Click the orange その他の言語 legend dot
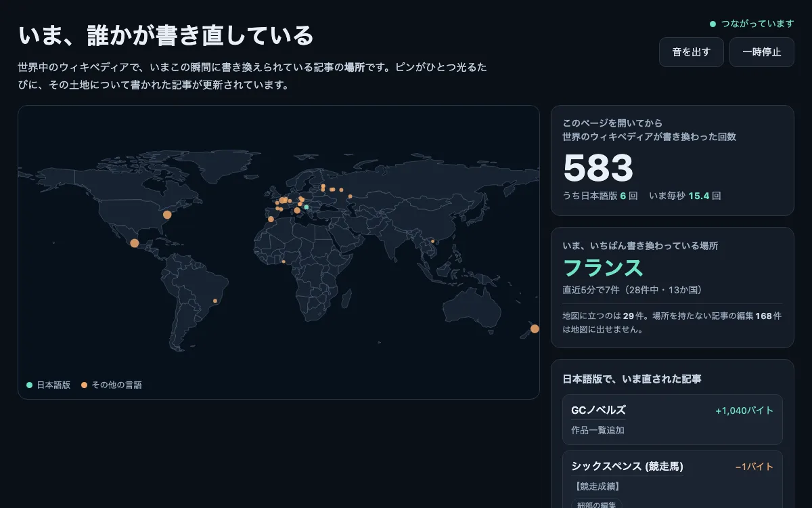Screen dimensions: 812x508 pyautogui.click(x=84, y=385)
